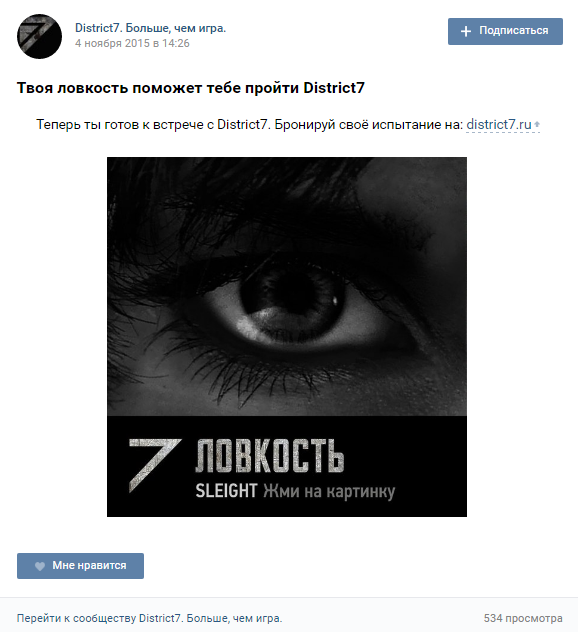Click the external link arrow after district7.ru
Screen dimensions: 578x632
point(536,125)
